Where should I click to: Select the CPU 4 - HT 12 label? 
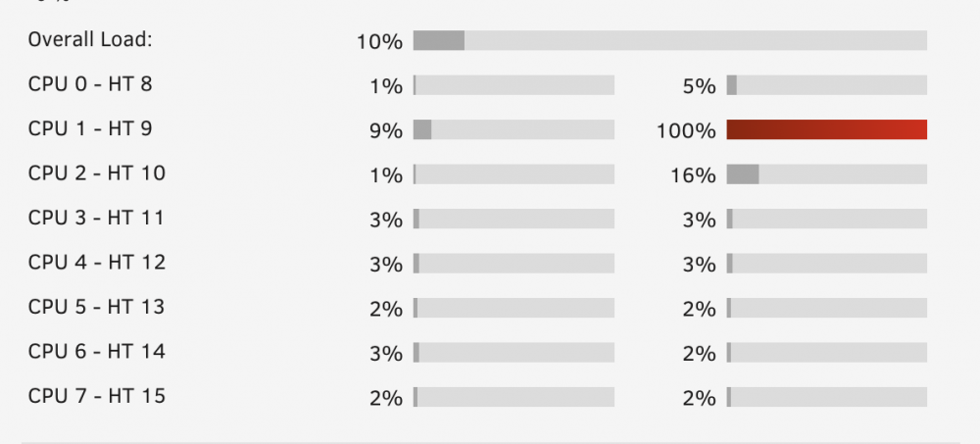click(x=97, y=263)
